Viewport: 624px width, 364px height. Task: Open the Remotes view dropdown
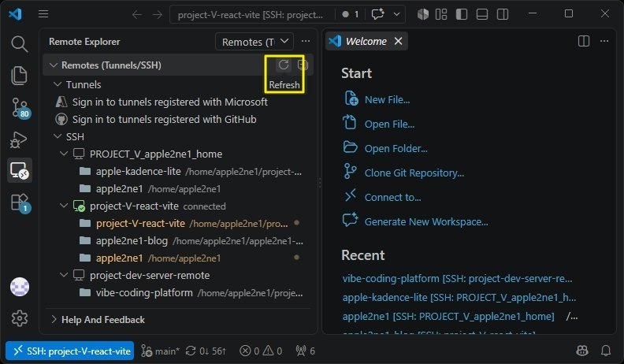[x=254, y=42]
